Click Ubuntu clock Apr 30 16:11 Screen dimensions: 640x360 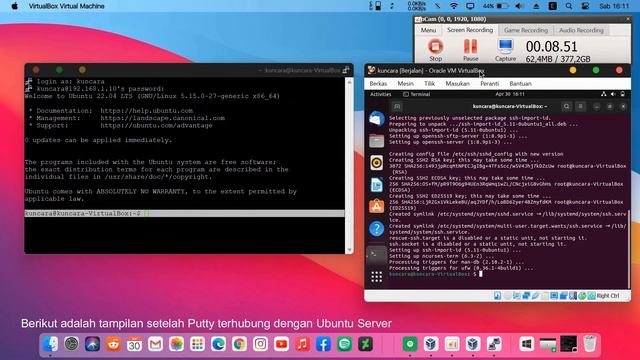point(510,94)
